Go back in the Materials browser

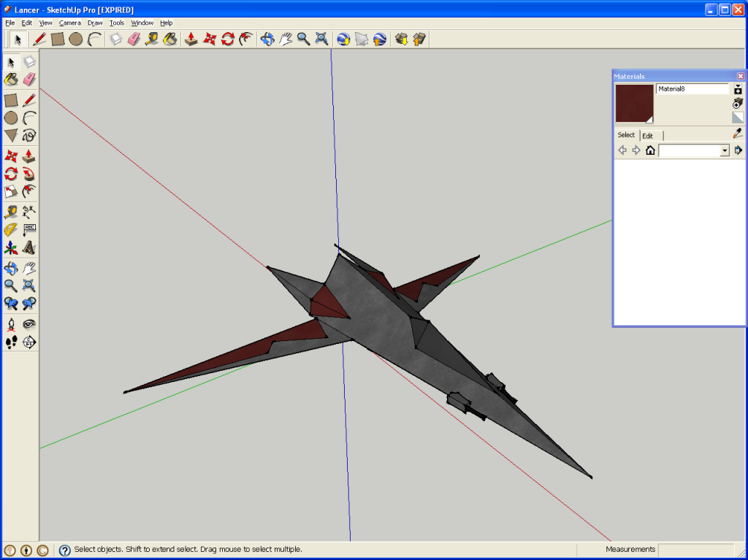[x=622, y=150]
